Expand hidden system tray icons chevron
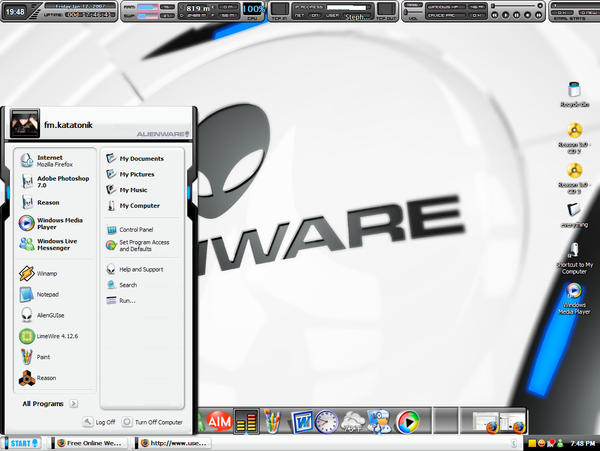600x451 pixels. 514,443
